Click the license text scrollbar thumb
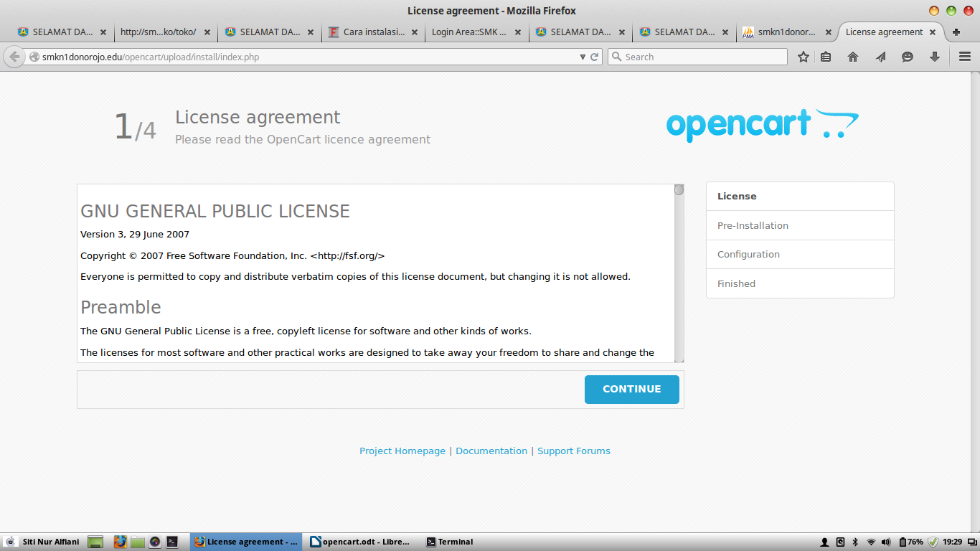 [x=679, y=190]
